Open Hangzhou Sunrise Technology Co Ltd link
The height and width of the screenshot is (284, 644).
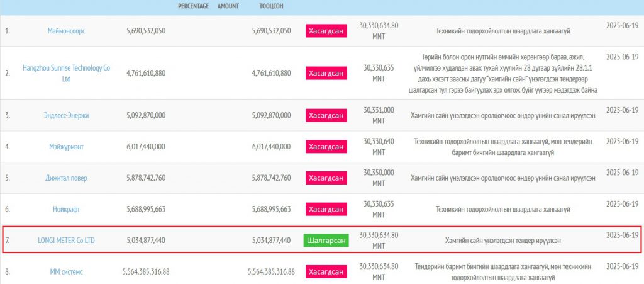66,73
